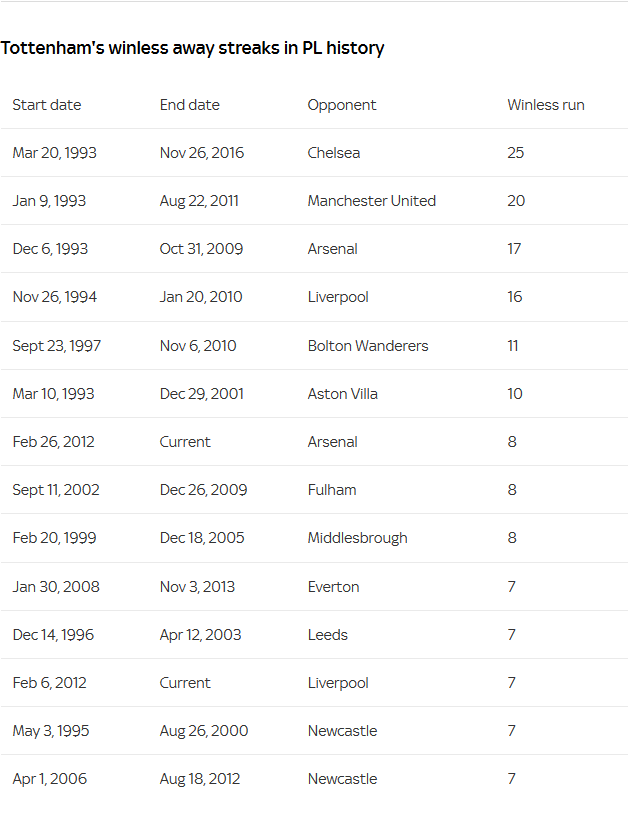Click the 'Winless run' column header
The height and width of the screenshot is (835, 628).
click(546, 105)
